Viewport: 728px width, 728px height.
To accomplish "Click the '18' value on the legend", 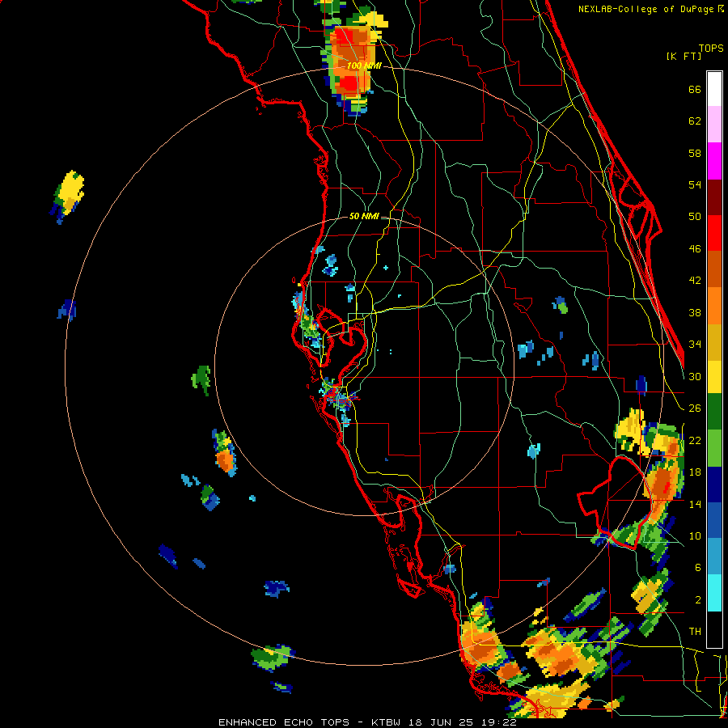I will point(695,472).
